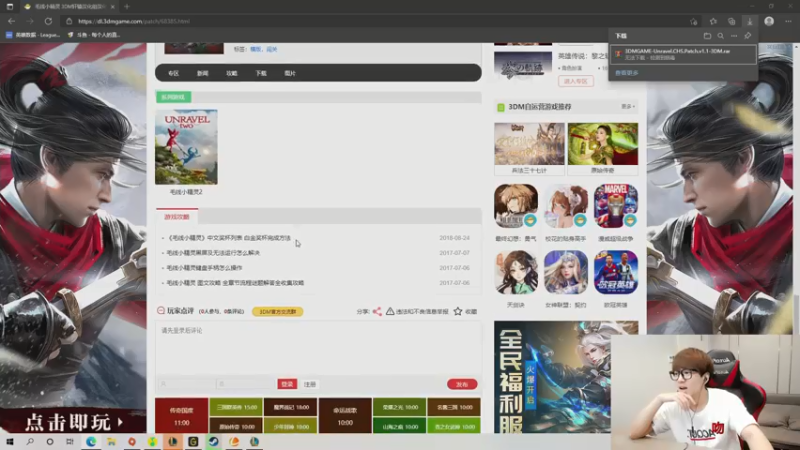The image size is (800, 450).
Task: Open Task View on the taskbar
Action: tap(70, 442)
